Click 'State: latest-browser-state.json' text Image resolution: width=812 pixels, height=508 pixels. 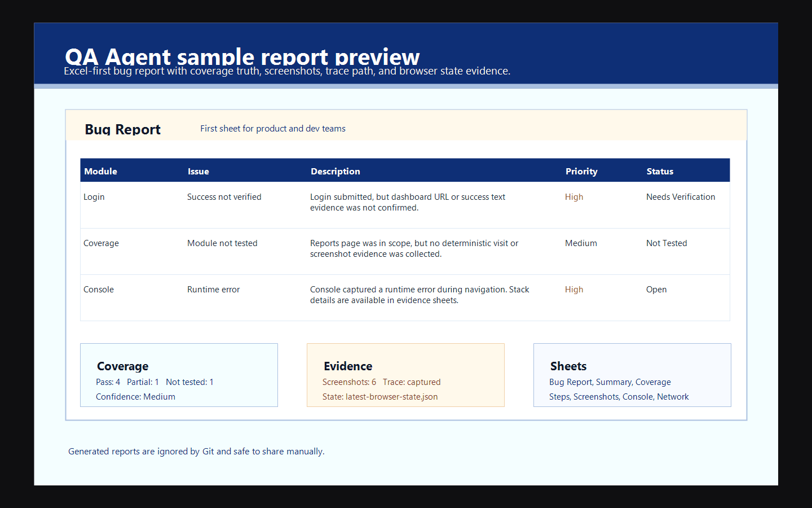click(380, 397)
